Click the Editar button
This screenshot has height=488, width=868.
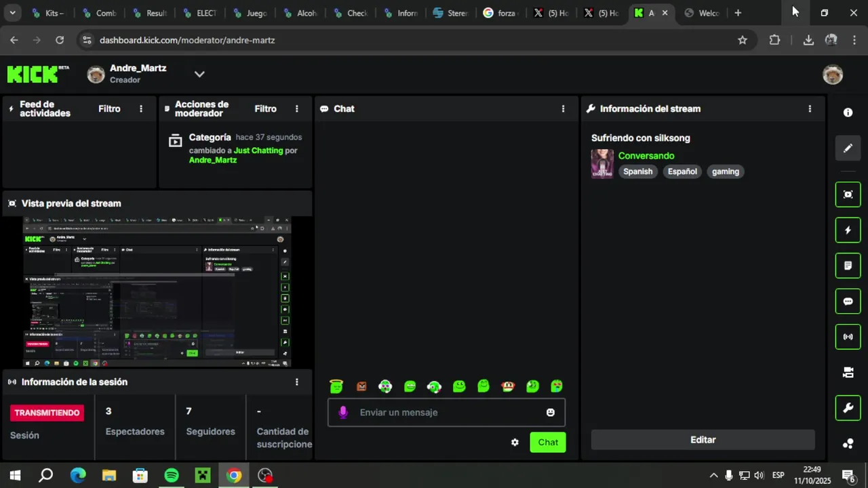click(x=703, y=440)
